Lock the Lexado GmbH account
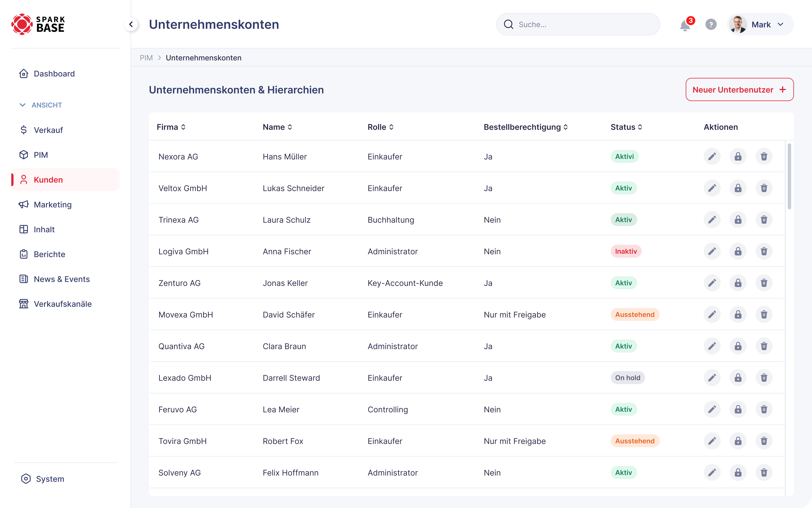 [x=738, y=378]
